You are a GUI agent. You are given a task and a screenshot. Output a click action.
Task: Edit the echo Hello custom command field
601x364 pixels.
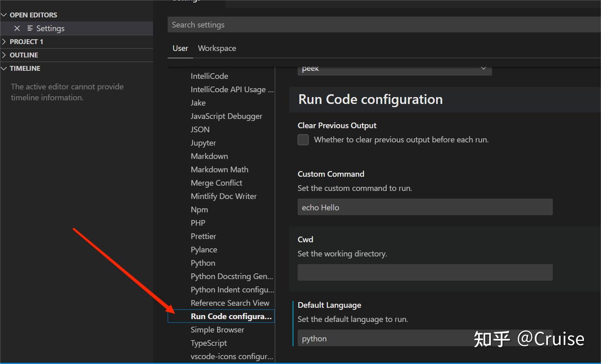point(425,207)
